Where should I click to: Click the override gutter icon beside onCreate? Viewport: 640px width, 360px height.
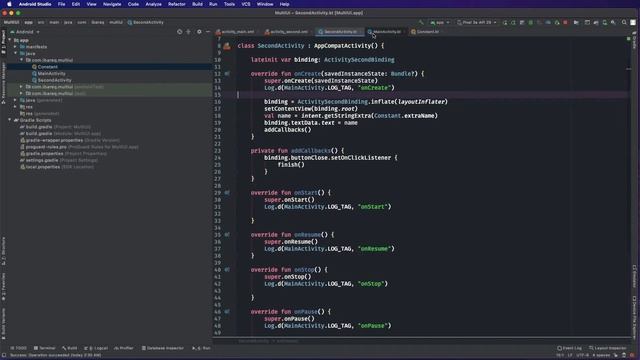pos(227,74)
